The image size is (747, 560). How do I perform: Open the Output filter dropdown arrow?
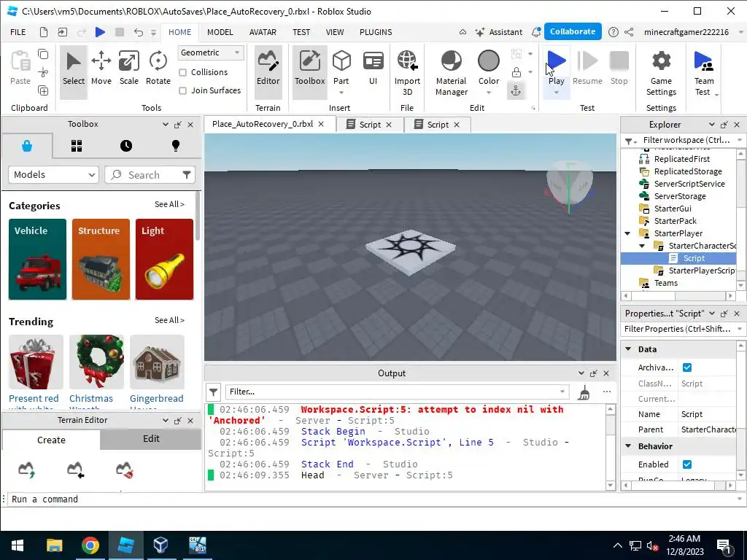562,392
